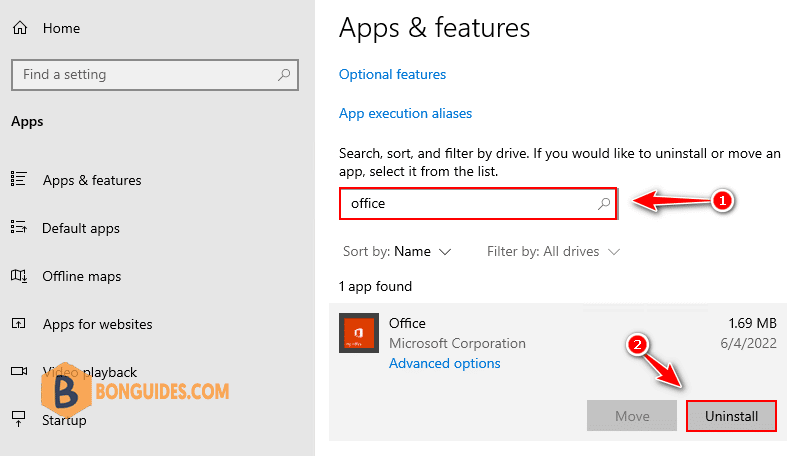Click the magnifier icon in Find a setting
The height and width of the screenshot is (456, 789).
[284, 75]
